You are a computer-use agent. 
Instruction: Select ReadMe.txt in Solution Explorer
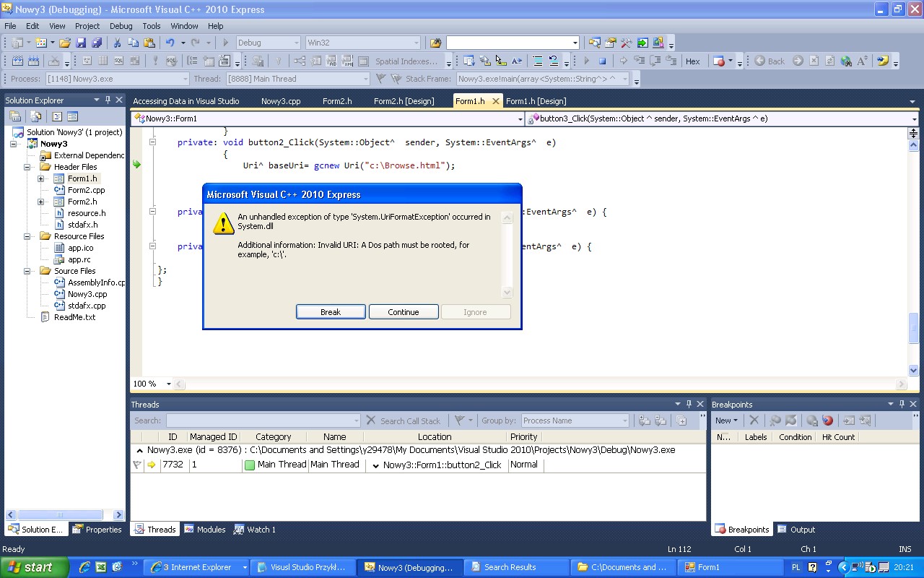click(x=74, y=317)
